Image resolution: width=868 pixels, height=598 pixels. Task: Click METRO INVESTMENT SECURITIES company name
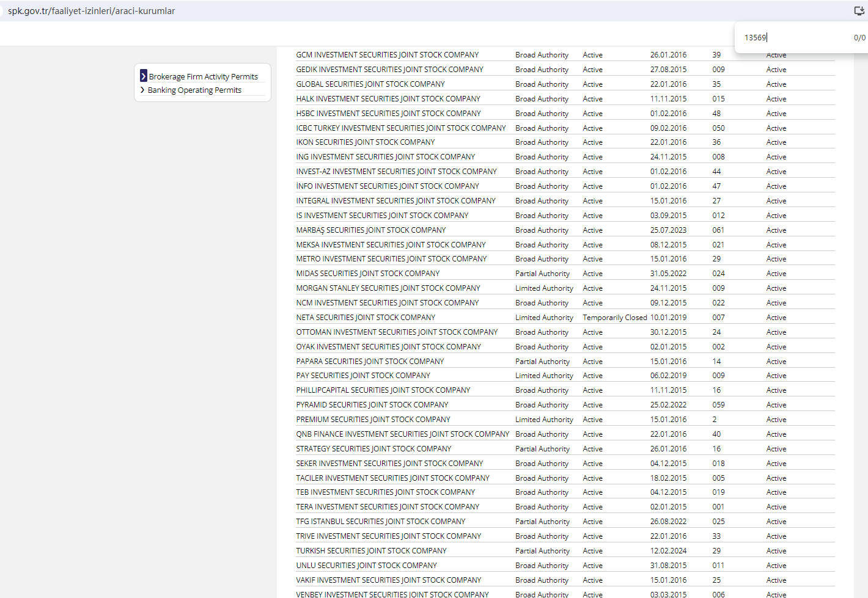coord(392,259)
